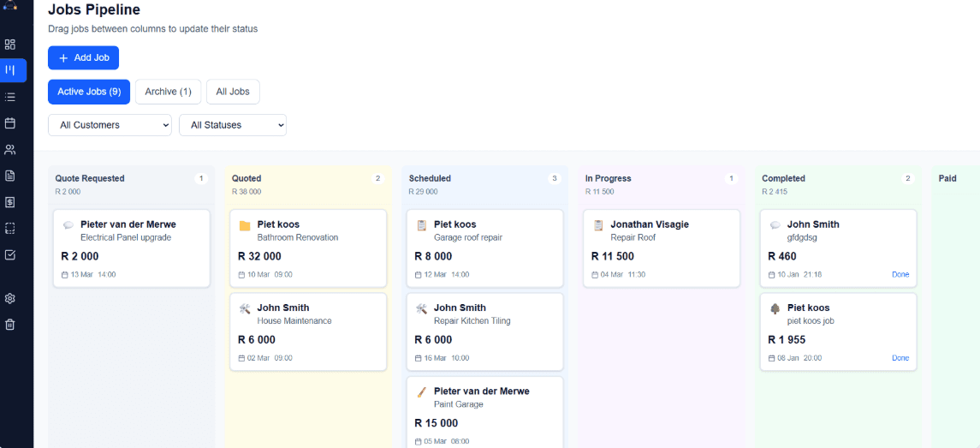Open the dashed square icon in sidebar
Viewport: 980px width, 448px height.
tap(10, 229)
